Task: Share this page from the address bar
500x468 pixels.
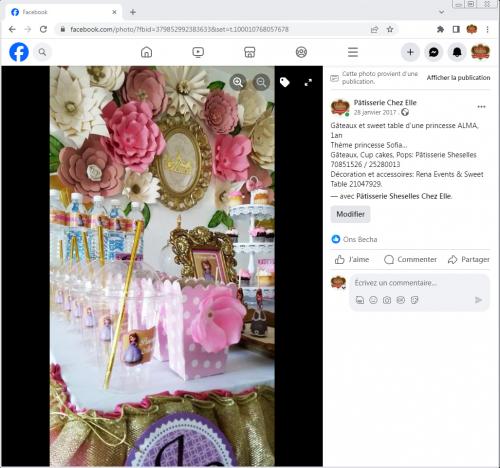Action: pos(374,29)
